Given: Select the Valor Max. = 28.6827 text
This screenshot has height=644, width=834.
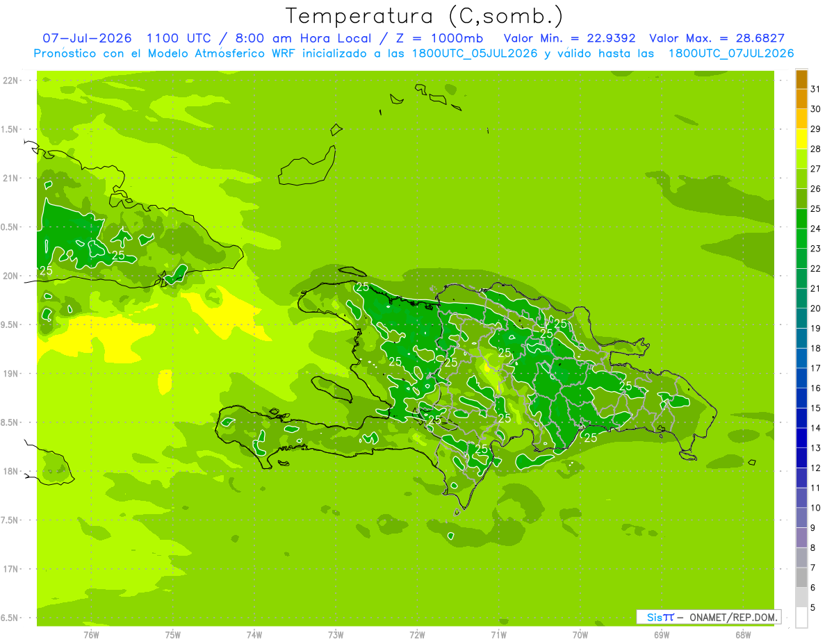Looking at the screenshot, I should (x=717, y=39).
